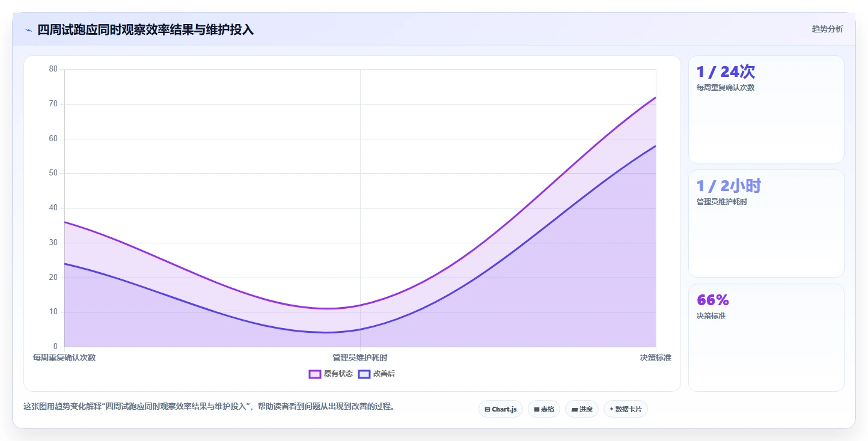868x441 pixels.
Task: Open the 趋势分析 label in the header
Action: (827, 29)
